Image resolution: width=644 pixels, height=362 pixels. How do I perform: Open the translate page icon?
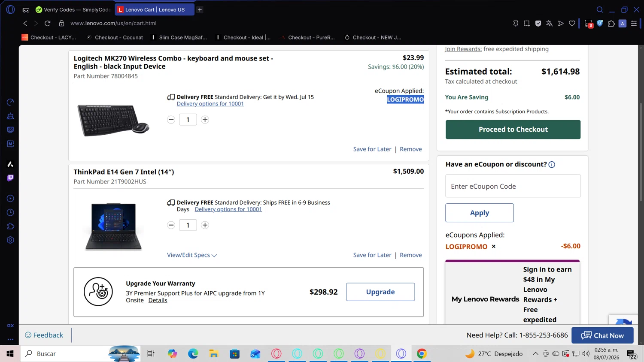click(x=549, y=24)
